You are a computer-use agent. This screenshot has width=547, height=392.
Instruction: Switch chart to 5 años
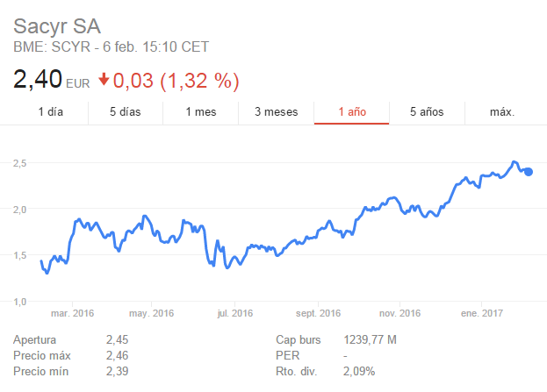tap(427, 112)
